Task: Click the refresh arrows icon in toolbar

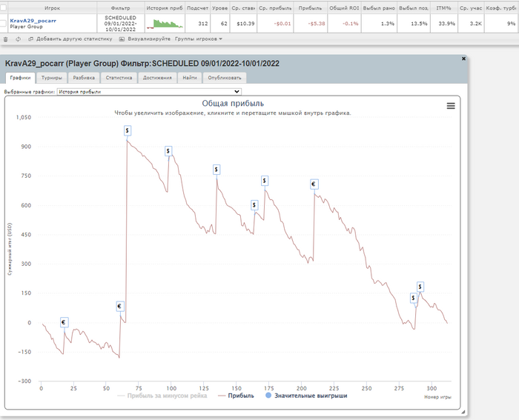Action: tap(18, 39)
